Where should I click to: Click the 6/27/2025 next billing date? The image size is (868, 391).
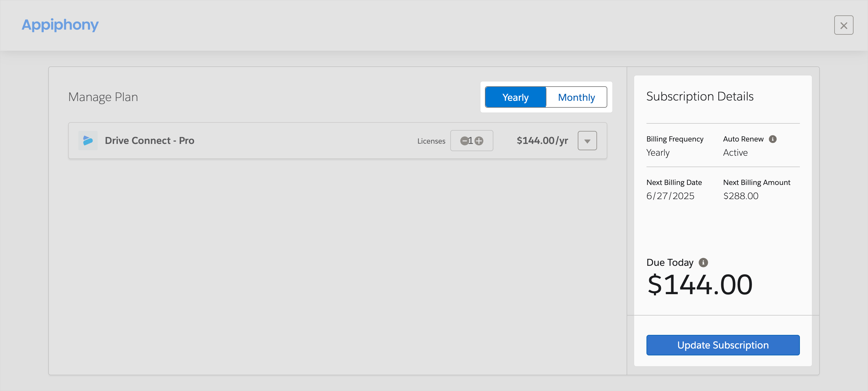670,196
